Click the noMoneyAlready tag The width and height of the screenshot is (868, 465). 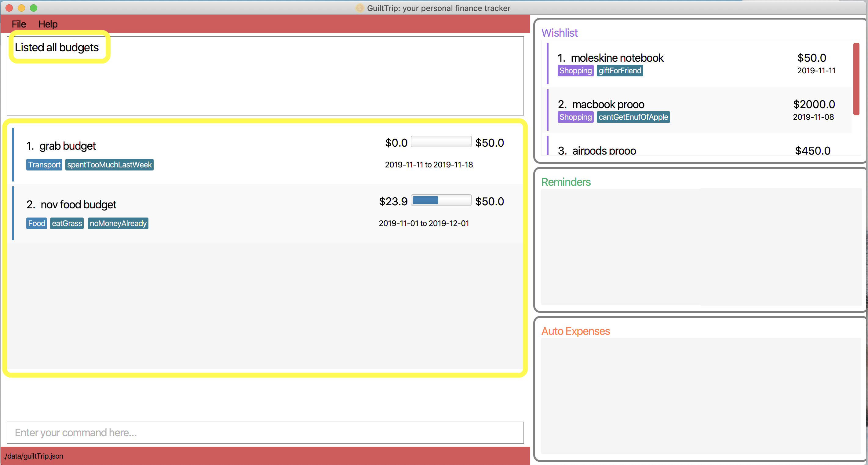118,223
